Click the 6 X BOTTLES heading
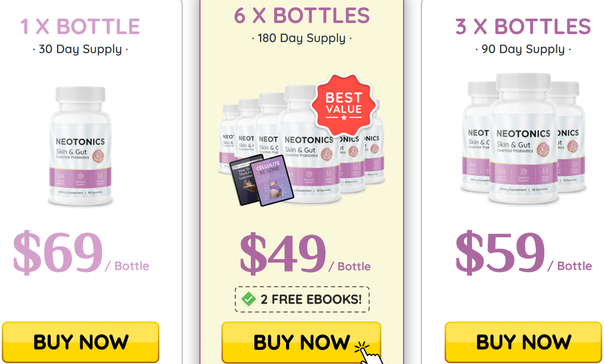This screenshot has height=364, width=604. tap(302, 15)
